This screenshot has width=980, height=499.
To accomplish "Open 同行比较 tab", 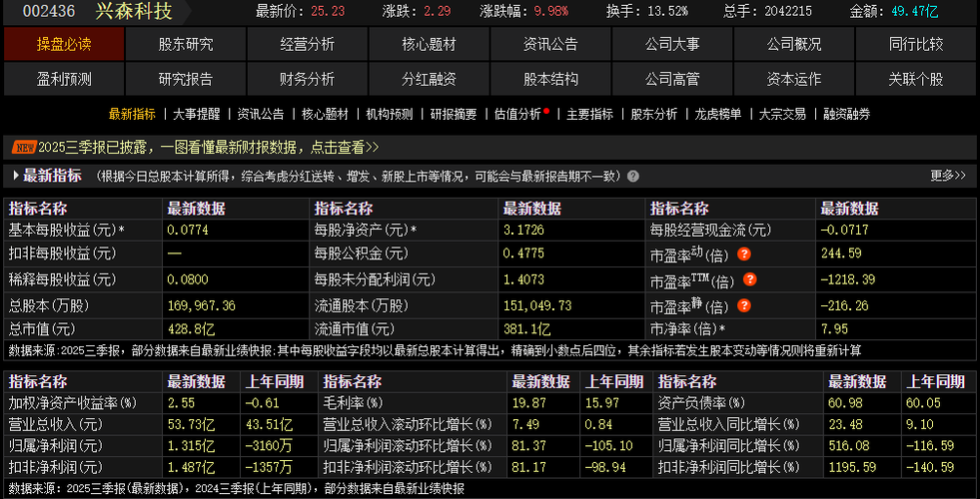I will click(916, 44).
